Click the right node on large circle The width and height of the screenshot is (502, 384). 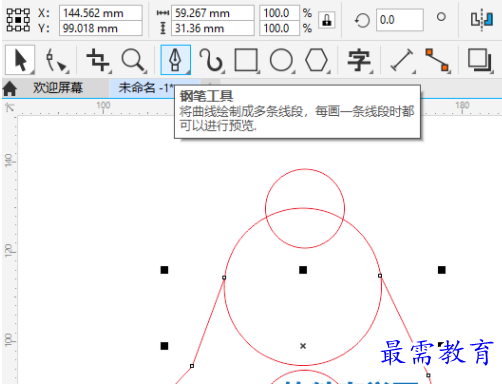380,276
